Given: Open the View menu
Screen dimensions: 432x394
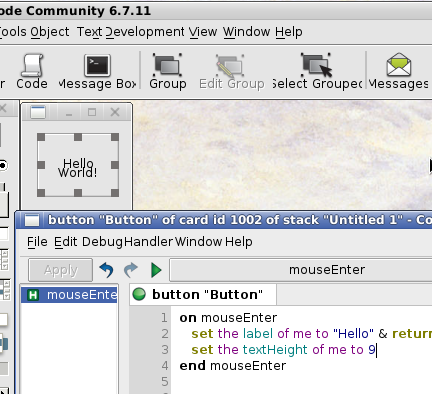Looking at the screenshot, I should 203,32.
